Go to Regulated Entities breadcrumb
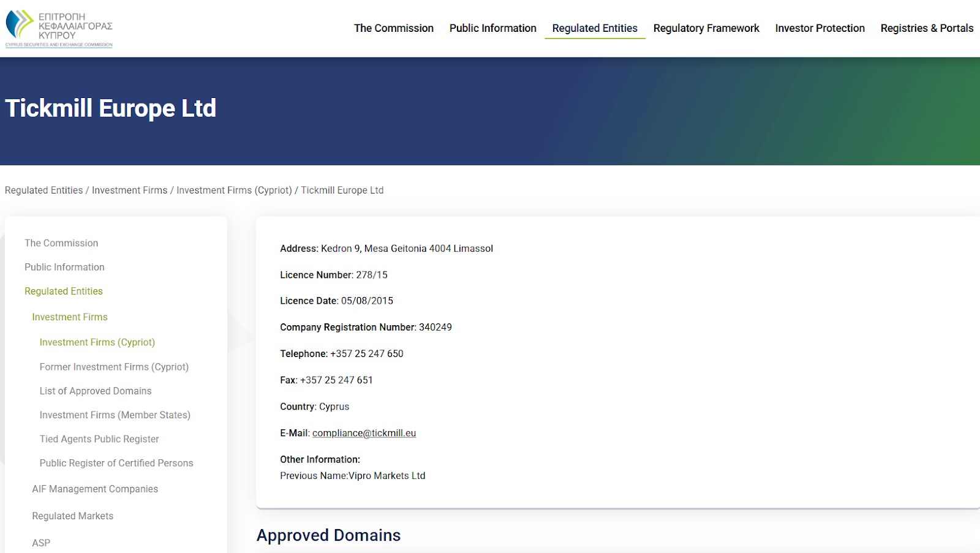The height and width of the screenshot is (553, 980). (x=44, y=190)
